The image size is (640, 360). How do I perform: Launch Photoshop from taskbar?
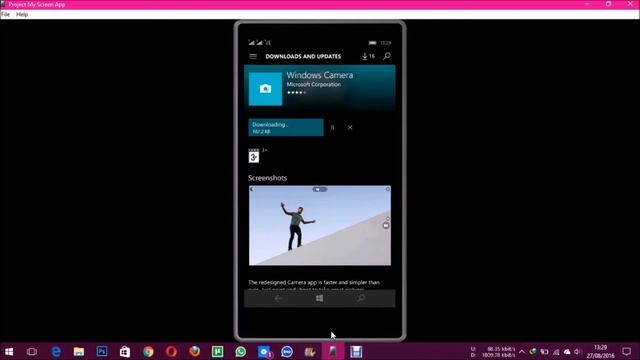[x=102, y=351]
